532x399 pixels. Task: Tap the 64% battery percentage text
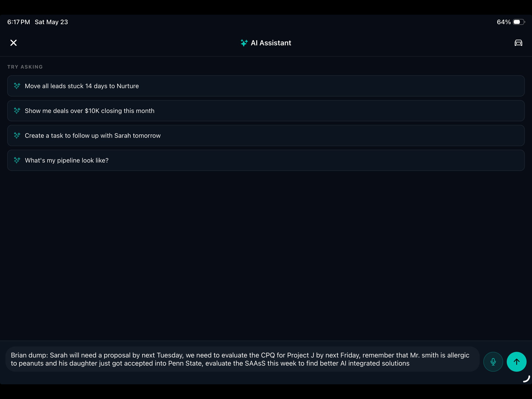tap(504, 22)
